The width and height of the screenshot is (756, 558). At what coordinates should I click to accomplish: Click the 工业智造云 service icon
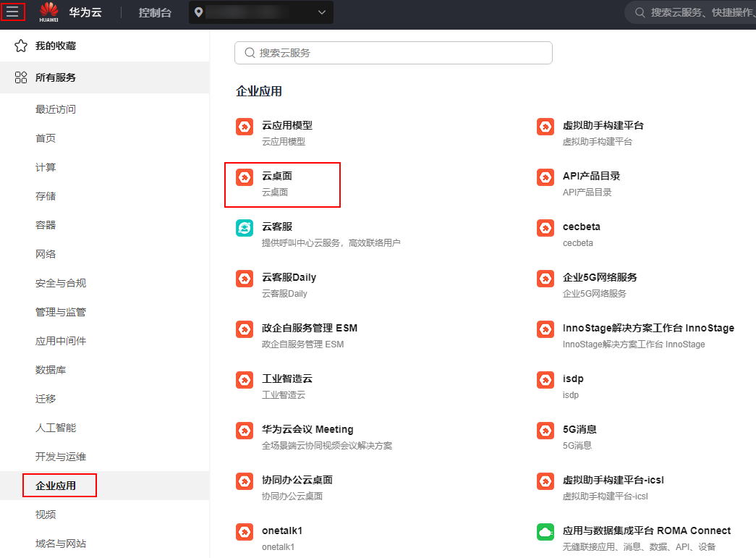point(245,380)
